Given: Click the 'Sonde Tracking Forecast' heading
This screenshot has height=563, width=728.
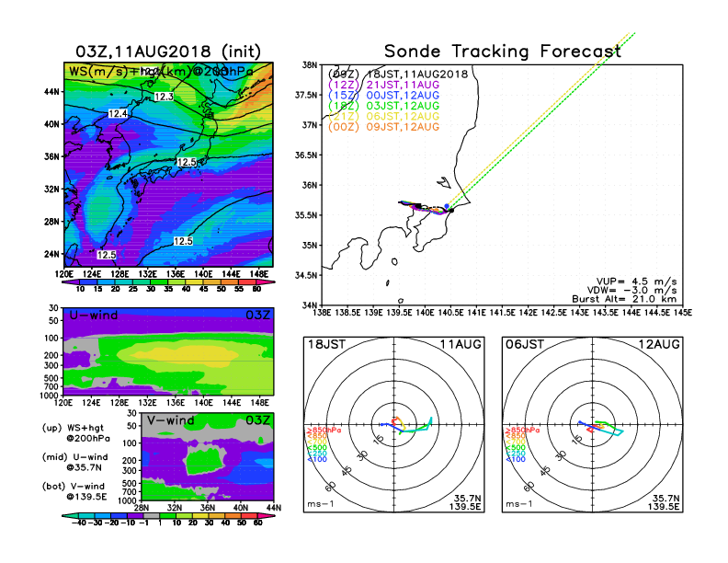Looking at the screenshot, I should 503,52.
